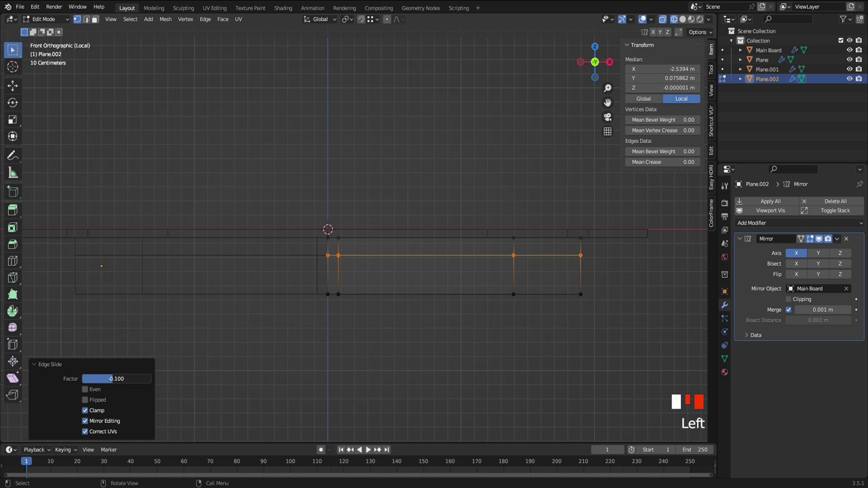Enable the Clipping checkbox in Mirror modifier
Screen dimensions: 868x488
pos(788,299)
